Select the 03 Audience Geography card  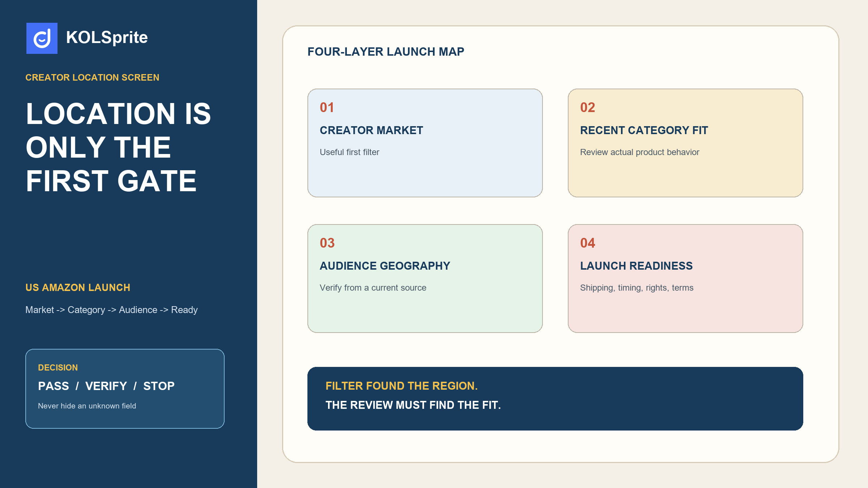pyautogui.click(x=425, y=278)
